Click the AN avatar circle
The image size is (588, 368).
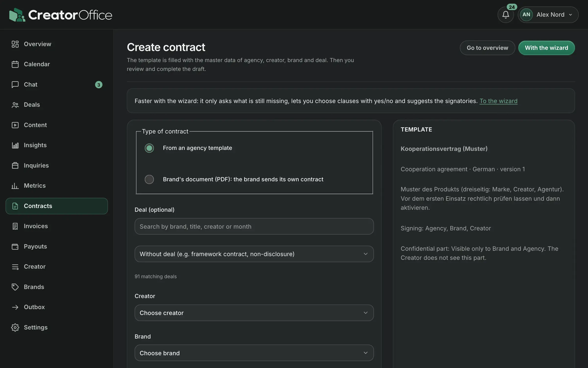point(526,15)
